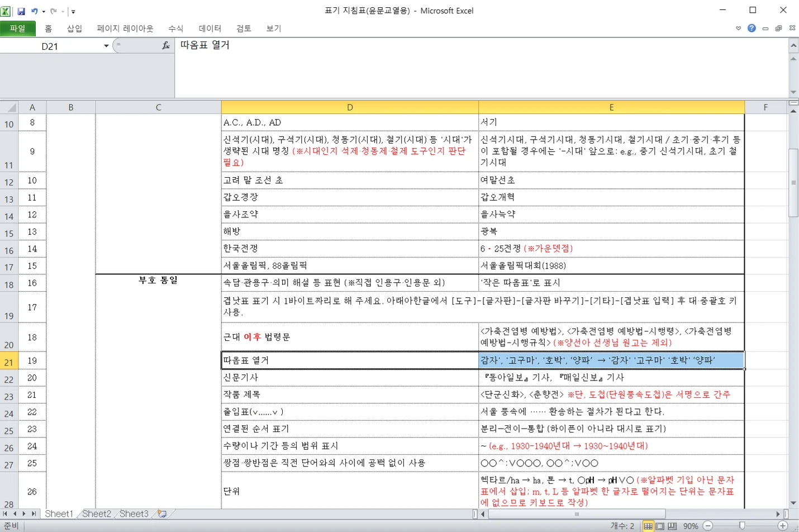Go to last sheet navigation arrow
The height and width of the screenshot is (532, 799).
point(34,514)
